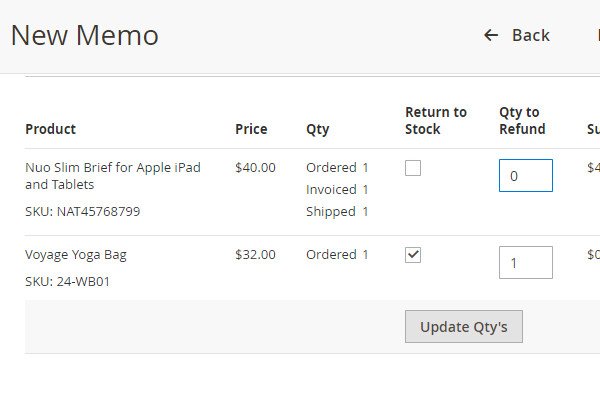Viewport: 600px width, 400px height.
Task: Click the $40.00 price value
Action: point(255,167)
